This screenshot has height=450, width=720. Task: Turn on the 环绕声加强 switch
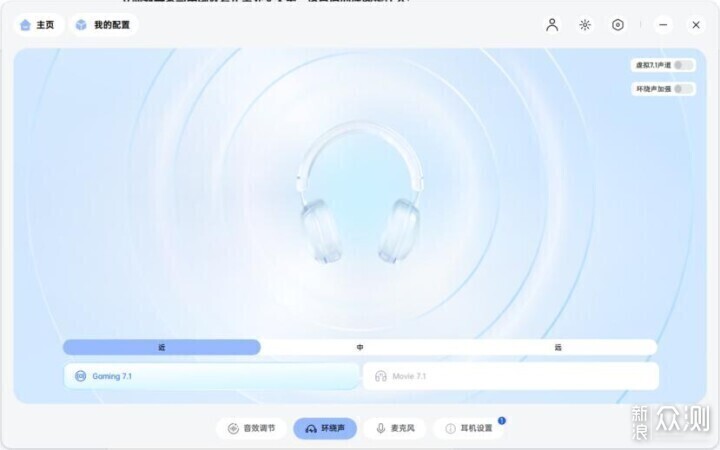(683, 89)
